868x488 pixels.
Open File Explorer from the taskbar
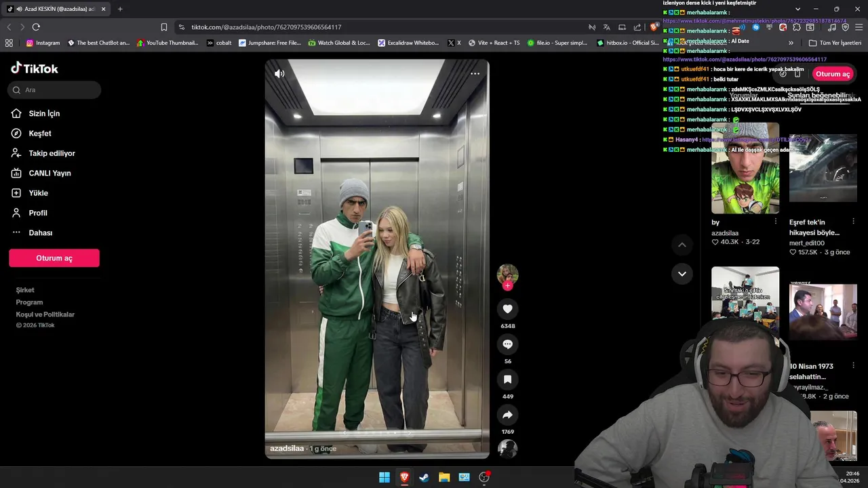click(x=444, y=477)
